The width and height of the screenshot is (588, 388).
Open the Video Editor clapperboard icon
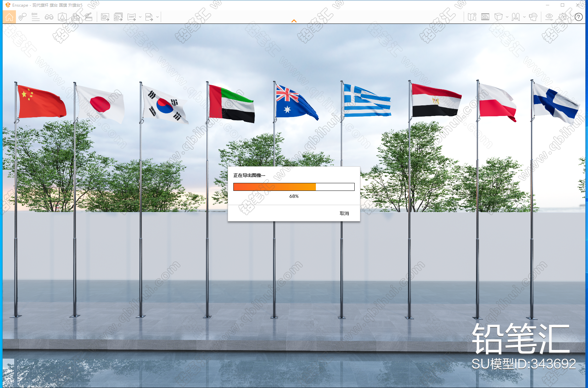point(89,17)
